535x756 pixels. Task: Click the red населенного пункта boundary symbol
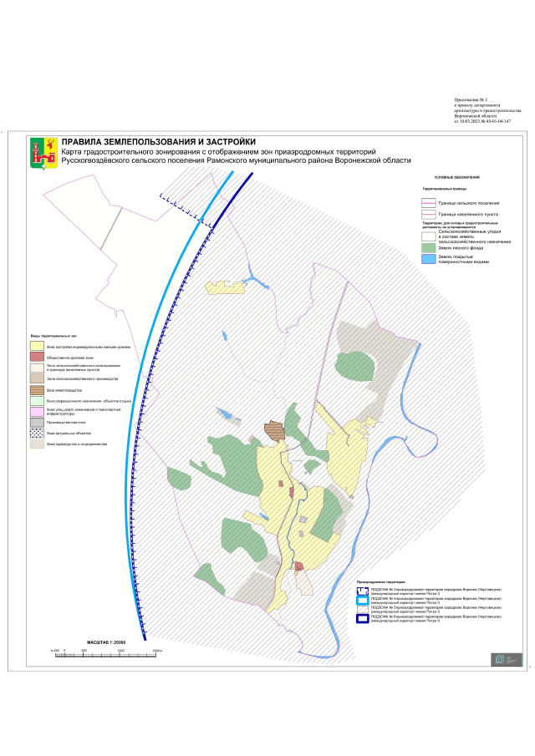click(430, 214)
